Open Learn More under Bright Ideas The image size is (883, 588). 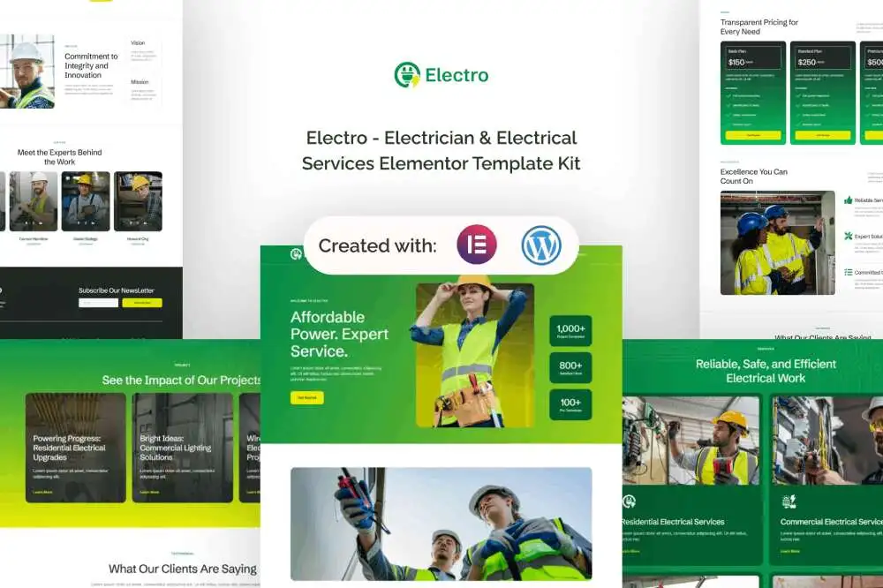[x=149, y=492]
